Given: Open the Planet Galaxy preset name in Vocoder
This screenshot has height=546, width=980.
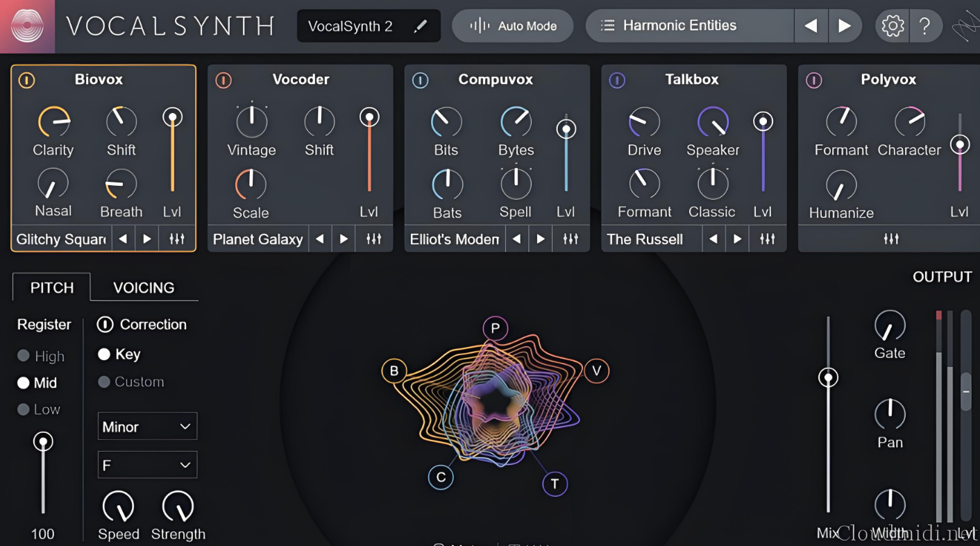Looking at the screenshot, I should [x=258, y=239].
